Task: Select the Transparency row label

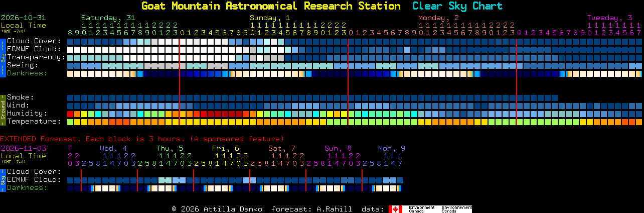Action: pyautogui.click(x=37, y=57)
